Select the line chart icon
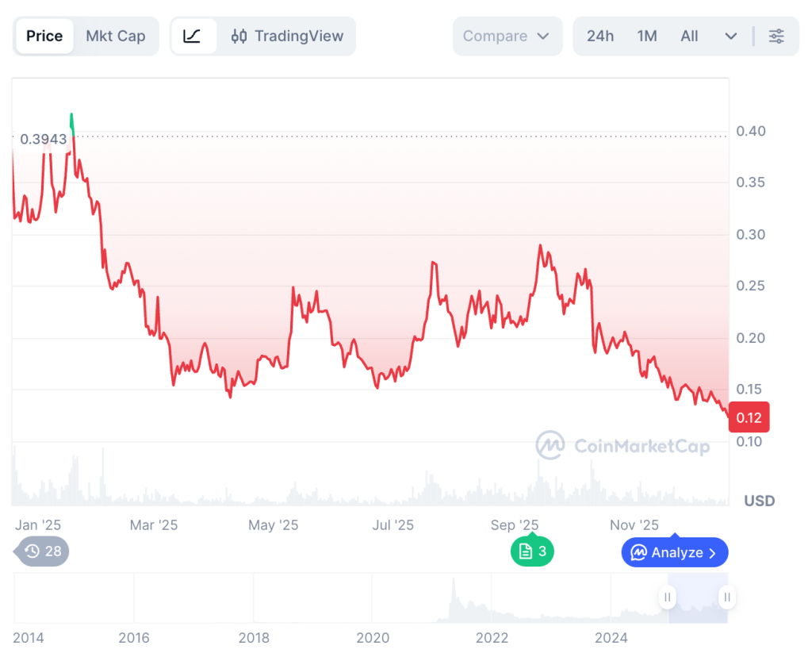This screenshot has height=657, width=812. tap(193, 36)
